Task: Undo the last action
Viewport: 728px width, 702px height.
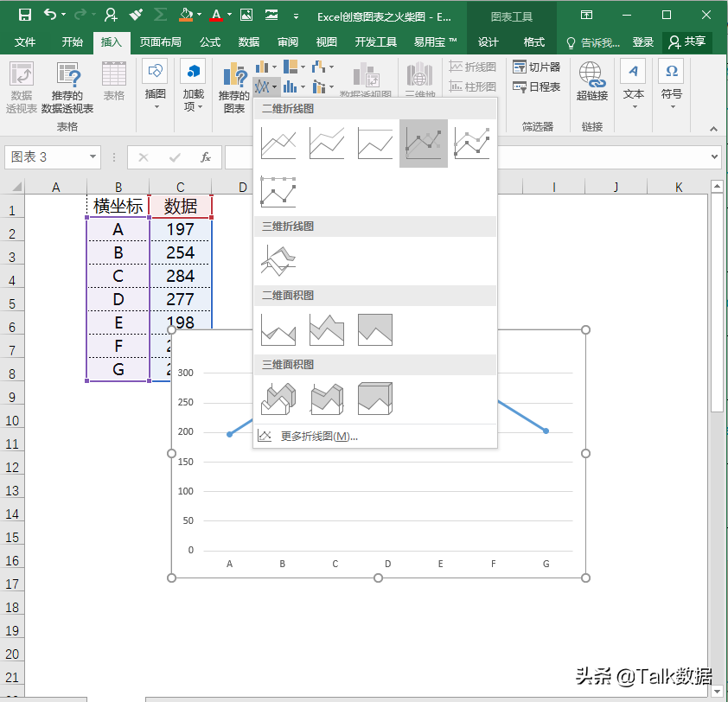Action: pyautogui.click(x=50, y=15)
